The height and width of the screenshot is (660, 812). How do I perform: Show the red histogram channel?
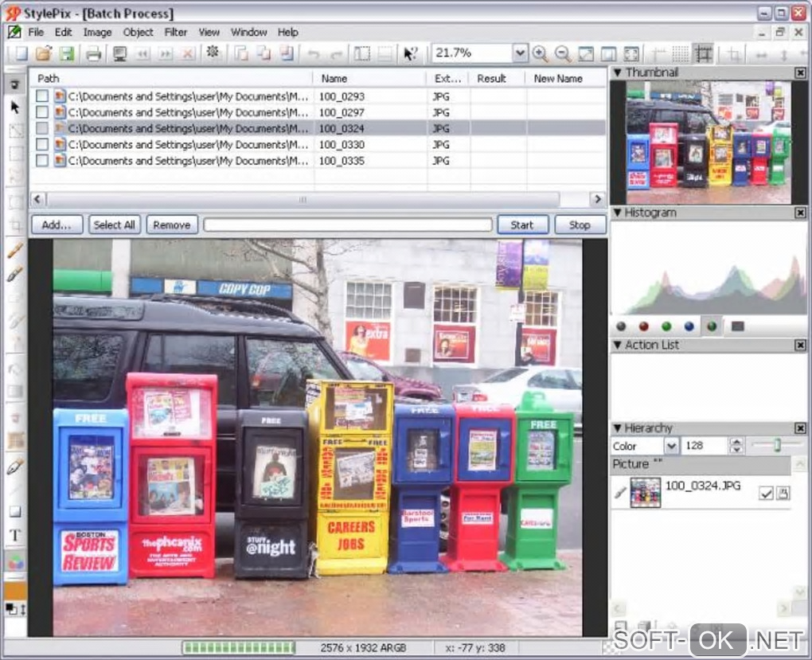pyautogui.click(x=644, y=326)
